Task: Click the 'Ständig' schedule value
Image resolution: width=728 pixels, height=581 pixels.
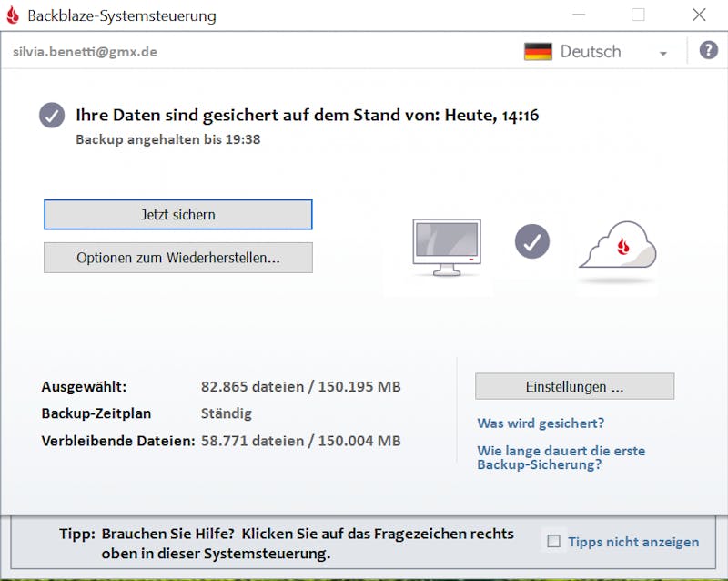Action: point(227,413)
